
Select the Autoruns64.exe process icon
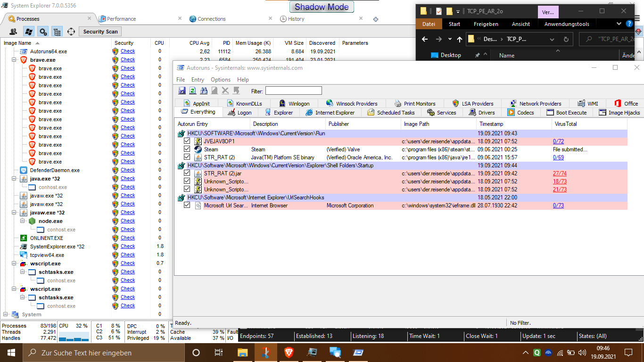pos(24,51)
